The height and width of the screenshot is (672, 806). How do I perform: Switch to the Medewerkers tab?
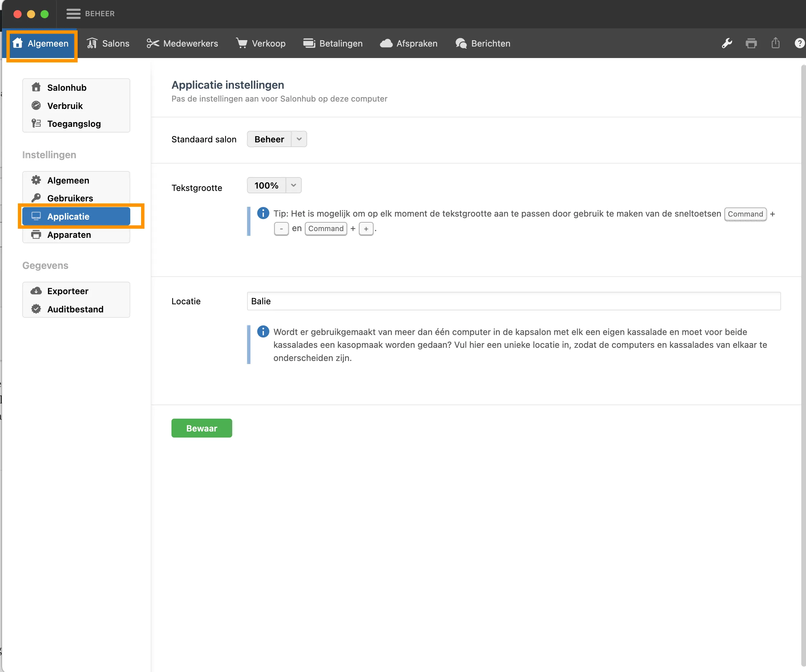(182, 43)
